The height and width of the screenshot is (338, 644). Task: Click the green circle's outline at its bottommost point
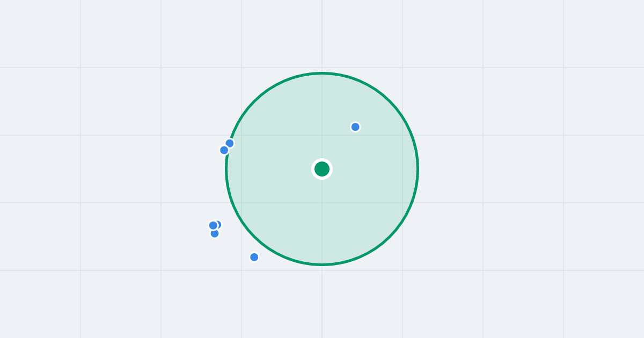[x=322, y=264]
